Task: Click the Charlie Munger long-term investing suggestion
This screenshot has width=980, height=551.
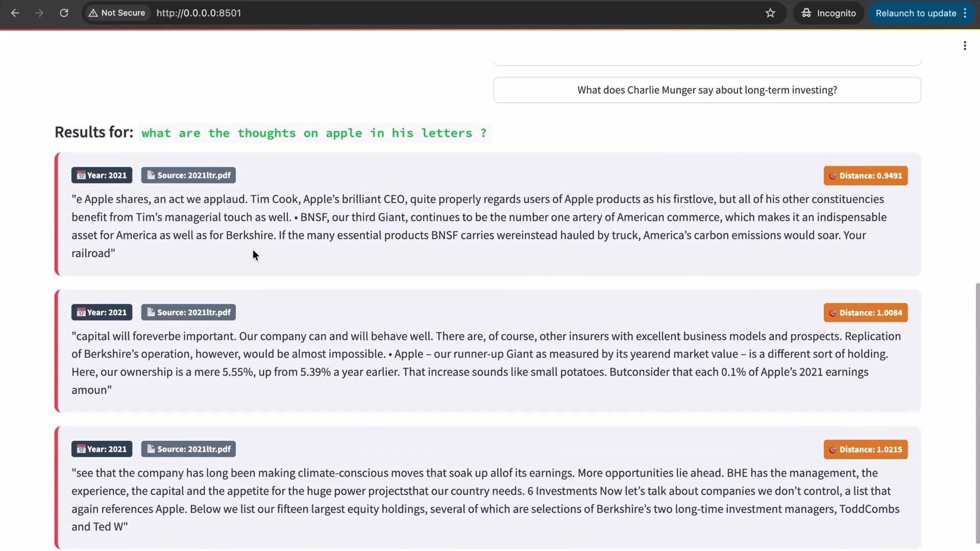Action: (707, 90)
